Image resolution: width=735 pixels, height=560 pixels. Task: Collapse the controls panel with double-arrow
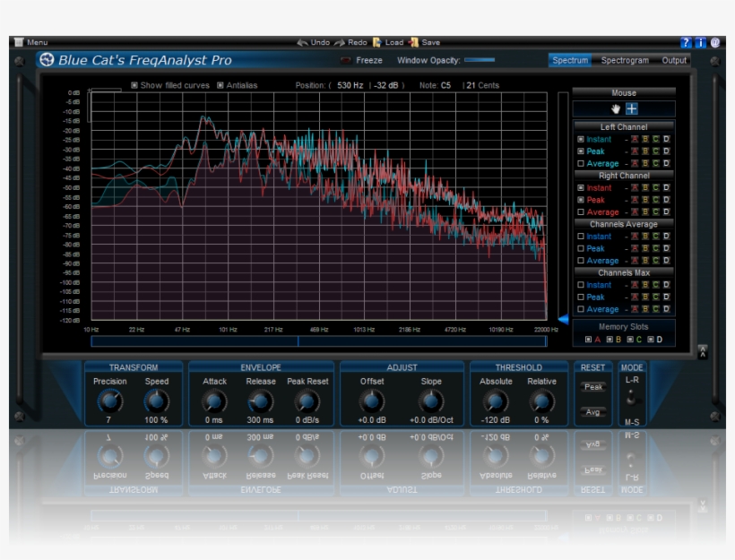[x=702, y=352]
